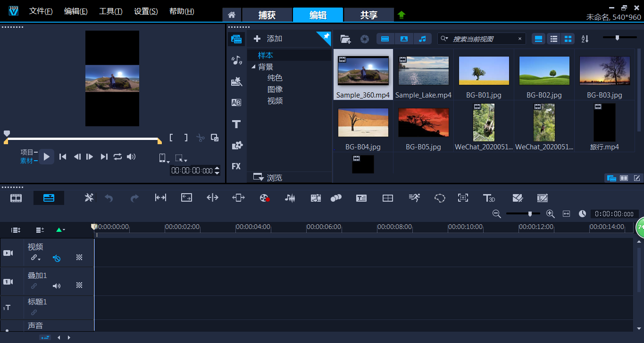644x343 pixels.
Task: Open the Template library panel icon
Action: [x=236, y=82]
